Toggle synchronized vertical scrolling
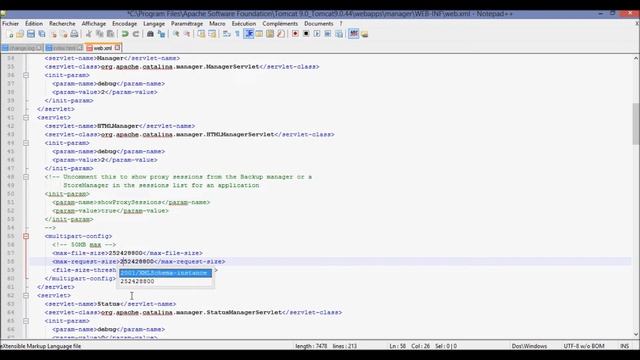The width and height of the screenshot is (640, 360). (201, 34)
